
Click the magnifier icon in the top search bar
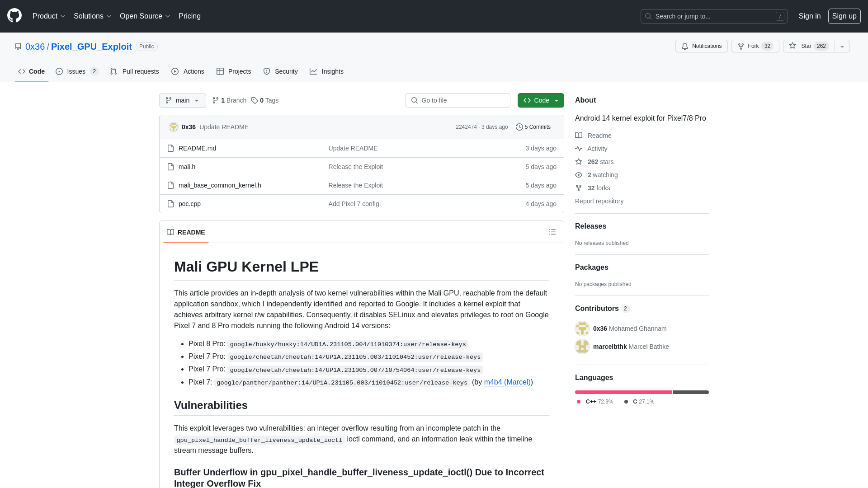[x=648, y=16]
